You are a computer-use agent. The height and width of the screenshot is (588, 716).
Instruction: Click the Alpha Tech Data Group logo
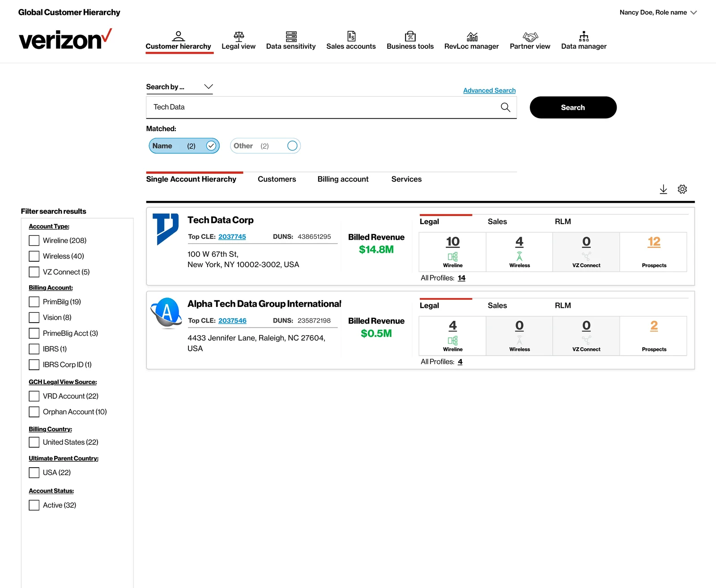(x=166, y=313)
